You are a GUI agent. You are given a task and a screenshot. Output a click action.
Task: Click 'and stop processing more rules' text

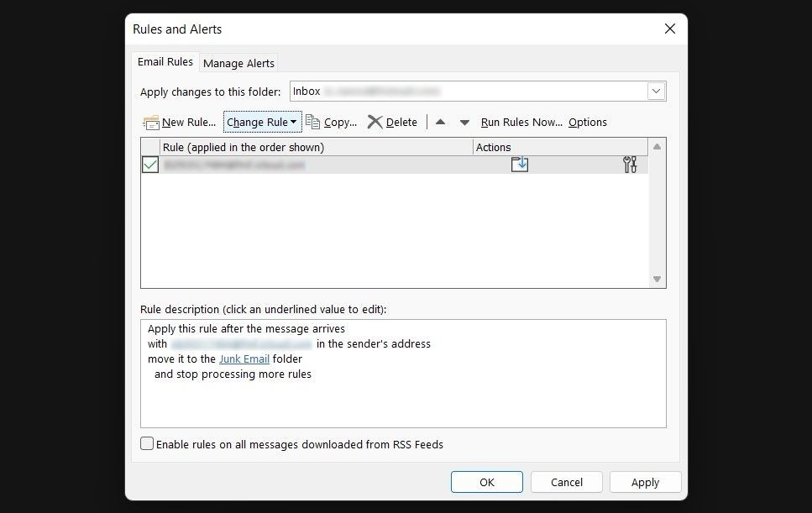click(x=233, y=374)
